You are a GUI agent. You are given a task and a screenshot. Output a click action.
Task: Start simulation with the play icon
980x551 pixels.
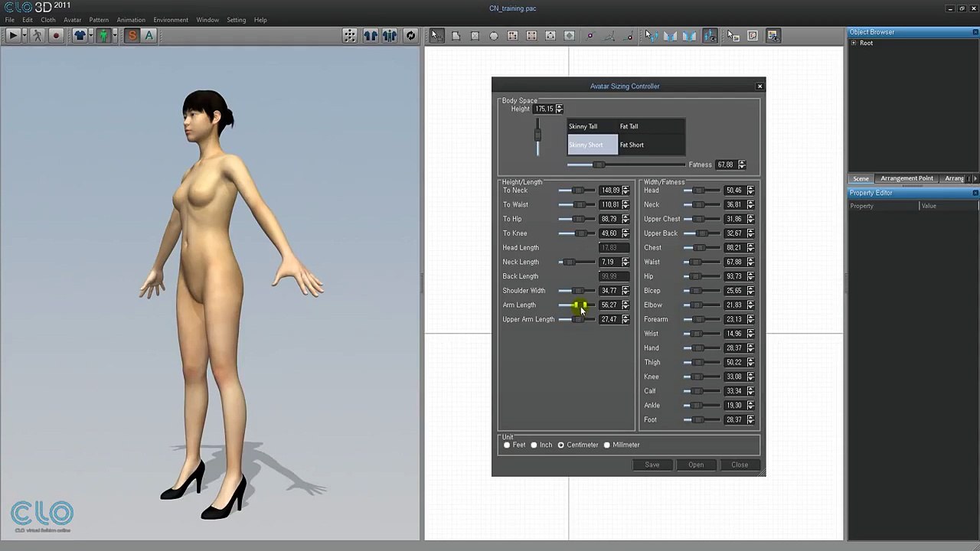12,35
